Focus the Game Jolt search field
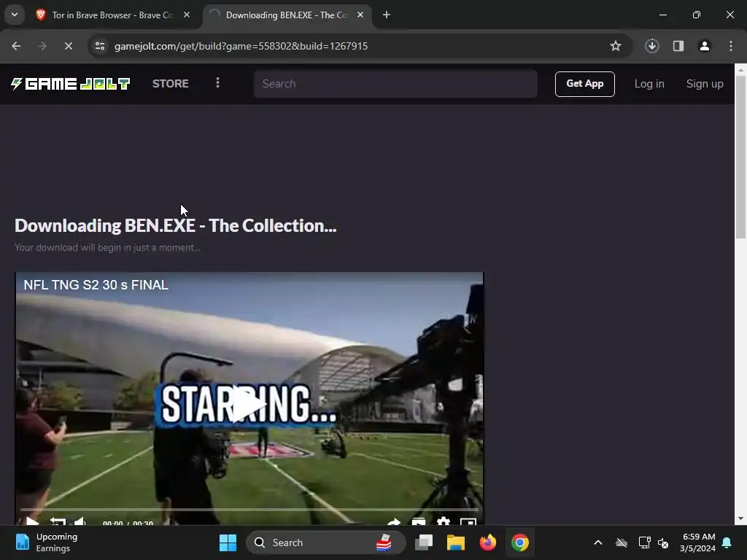This screenshot has height=560, width=747. [x=395, y=84]
